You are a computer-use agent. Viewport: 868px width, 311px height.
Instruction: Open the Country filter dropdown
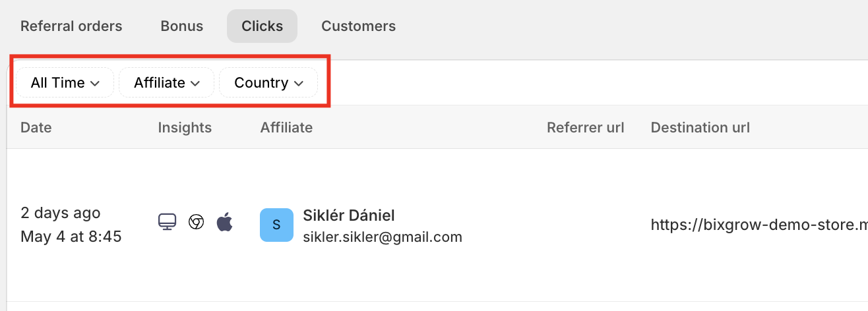268,83
